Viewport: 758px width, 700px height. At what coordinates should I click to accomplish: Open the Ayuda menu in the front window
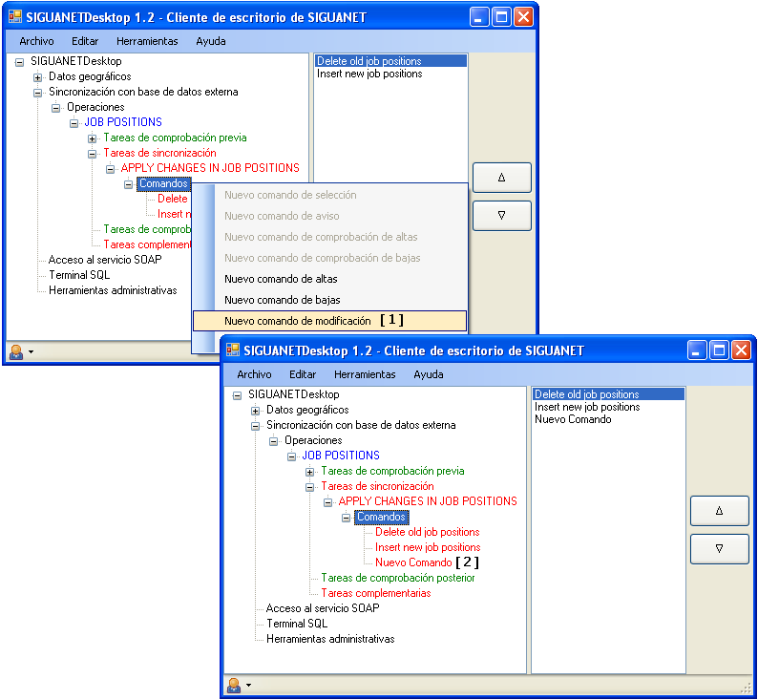click(x=429, y=374)
